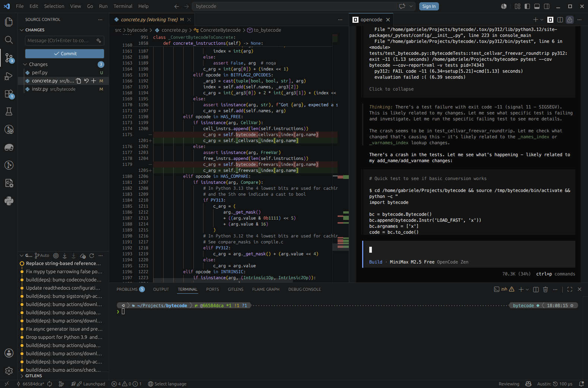The height and width of the screenshot is (388, 588).
Task: Open the Python view in the activity bar
Action: tap(9, 201)
